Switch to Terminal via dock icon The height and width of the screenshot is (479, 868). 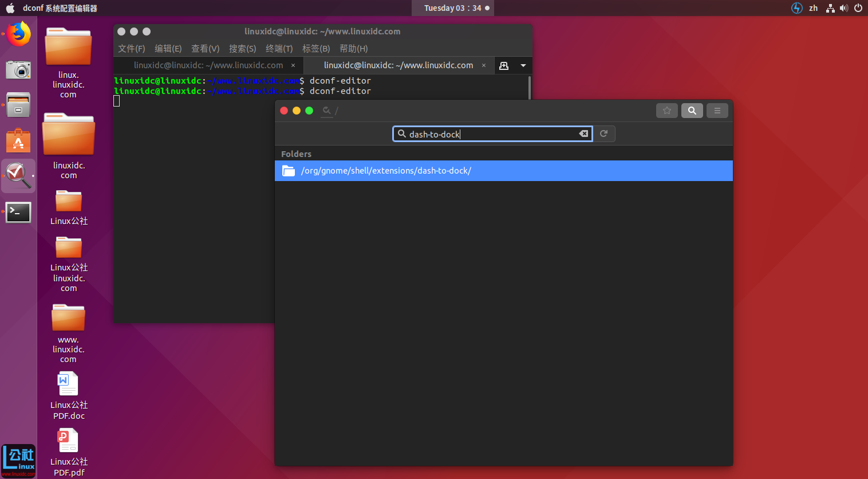coord(18,213)
